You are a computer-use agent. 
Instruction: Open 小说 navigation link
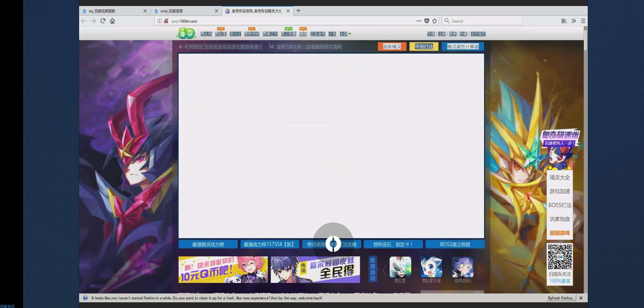[332, 34]
